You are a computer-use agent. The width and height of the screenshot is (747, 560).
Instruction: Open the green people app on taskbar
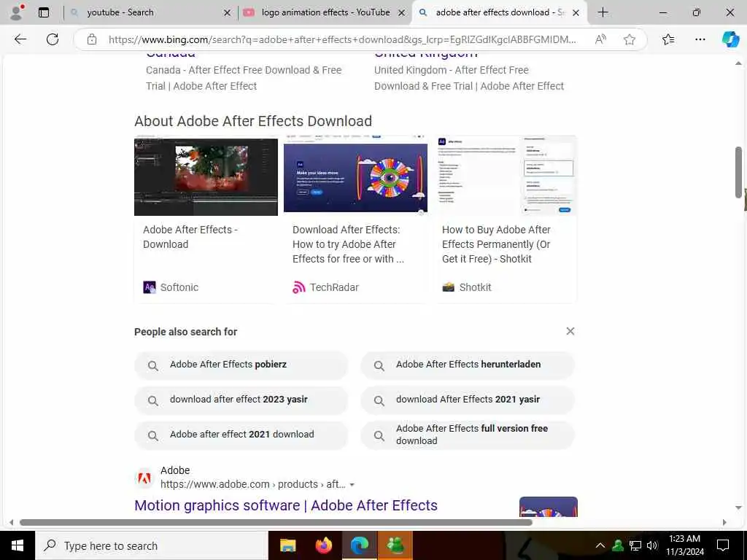click(x=395, y=545)
